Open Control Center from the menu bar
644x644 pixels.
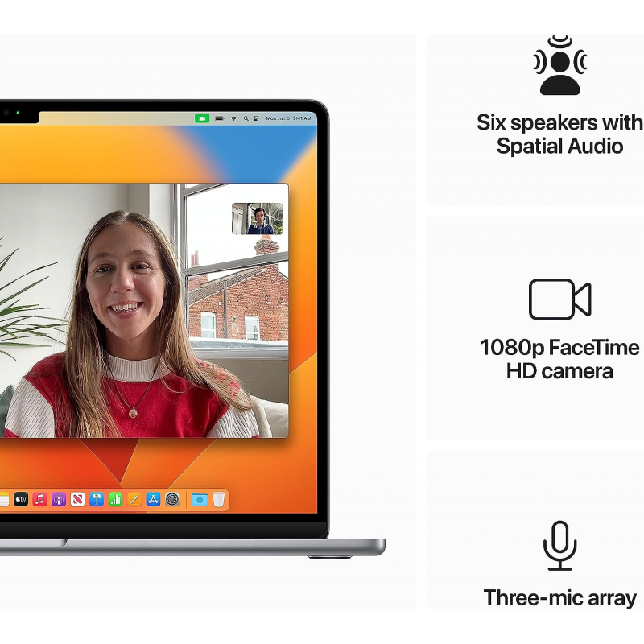pos(256,118)
